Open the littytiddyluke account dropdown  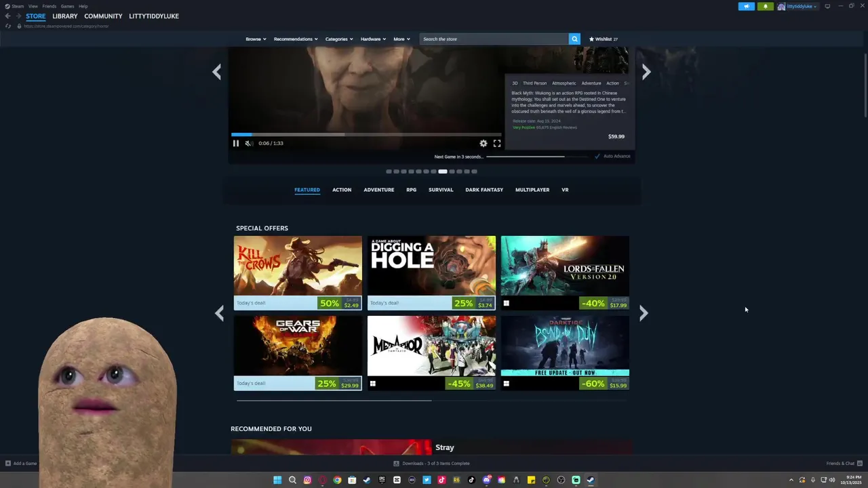[797, 6]
